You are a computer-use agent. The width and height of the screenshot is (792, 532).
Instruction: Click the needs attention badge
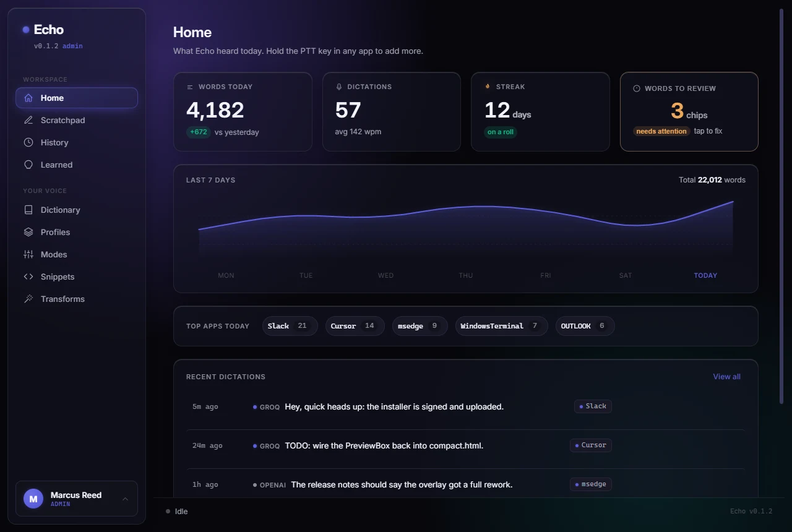click(x=661, y=131)
